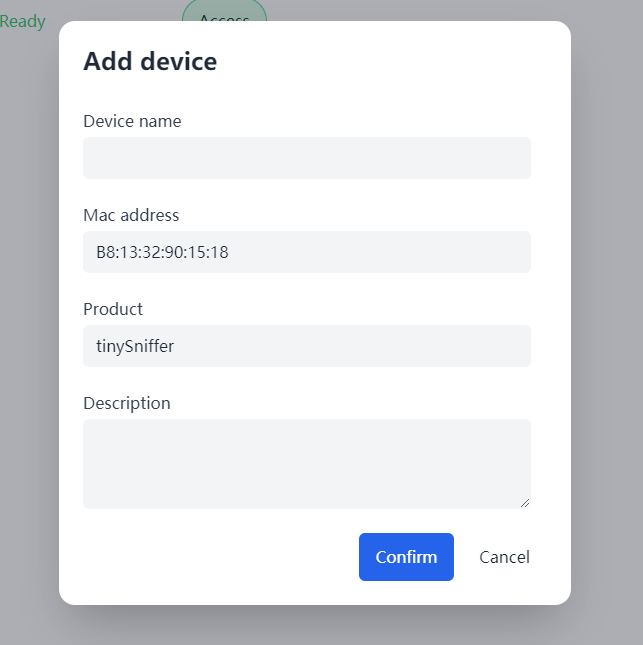Click the "Description" label text
The height and width of the screenshot is (645, 643).
(x=127, y=403)
